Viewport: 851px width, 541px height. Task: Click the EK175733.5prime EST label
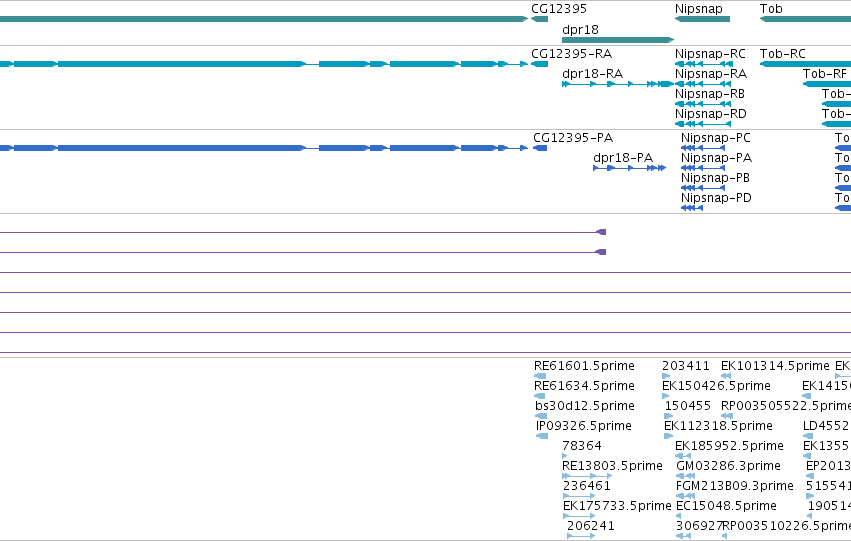[x=617, y=506]
